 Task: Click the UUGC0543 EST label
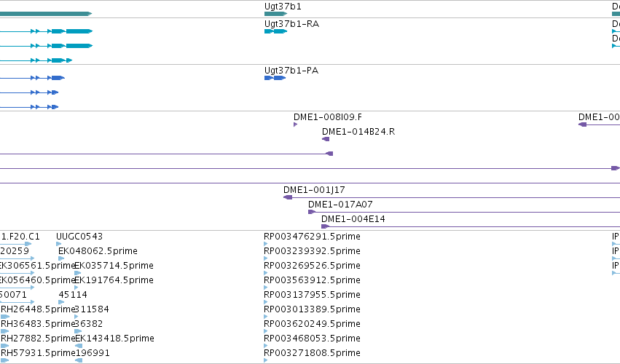79,237
